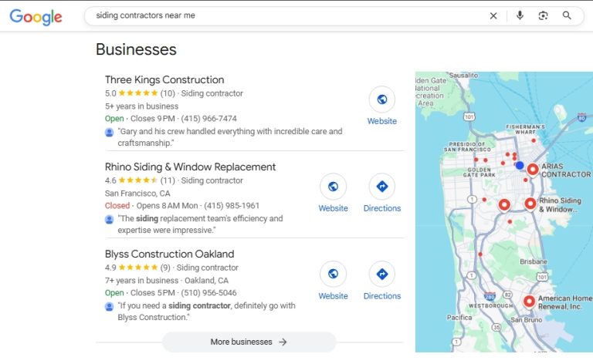The width and height of the screenshot is (593, 364).
Task: Open the Three Kings Construction listing title
Action: point(164,79)
